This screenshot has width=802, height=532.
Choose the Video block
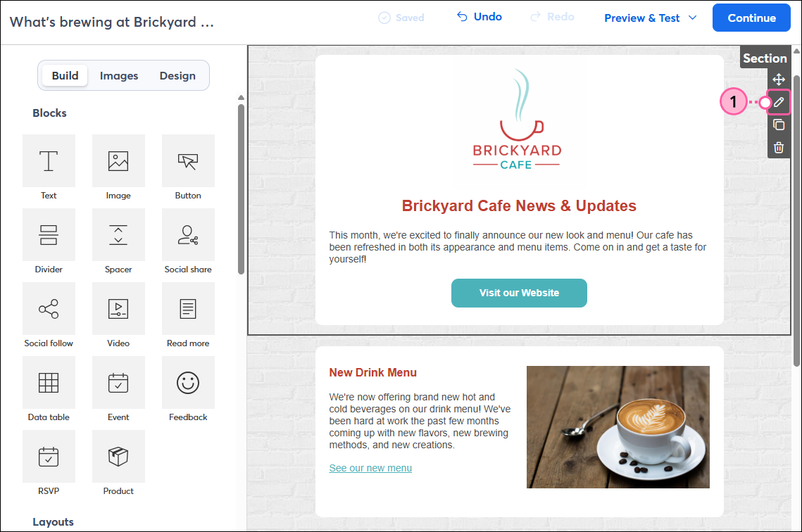[118, 309]
